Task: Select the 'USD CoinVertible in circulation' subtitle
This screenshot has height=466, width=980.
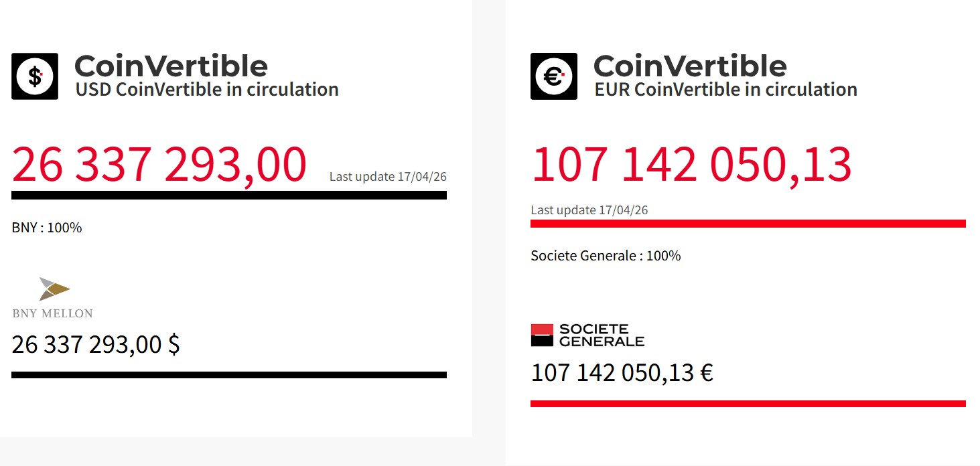Action: click(207, 90)
